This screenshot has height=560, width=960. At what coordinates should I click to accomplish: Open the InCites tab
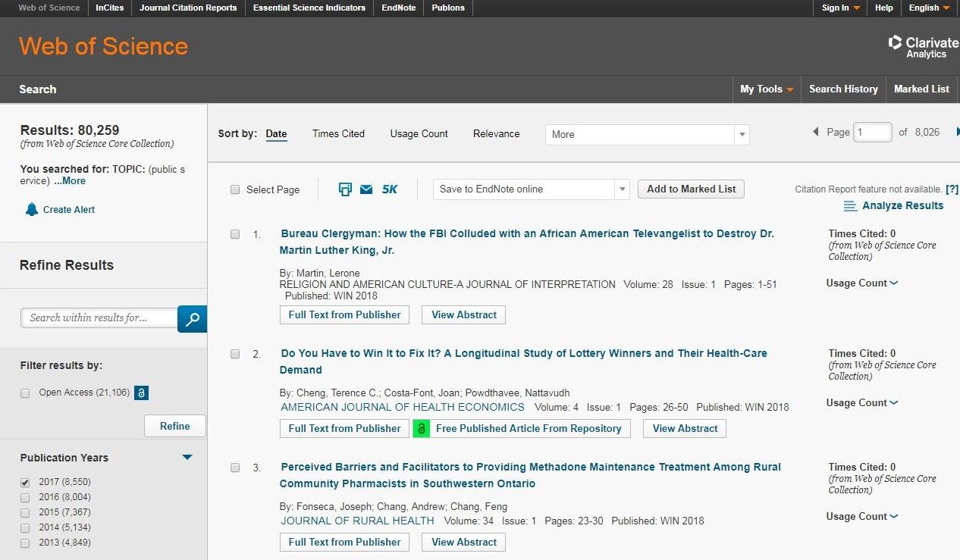110,8
